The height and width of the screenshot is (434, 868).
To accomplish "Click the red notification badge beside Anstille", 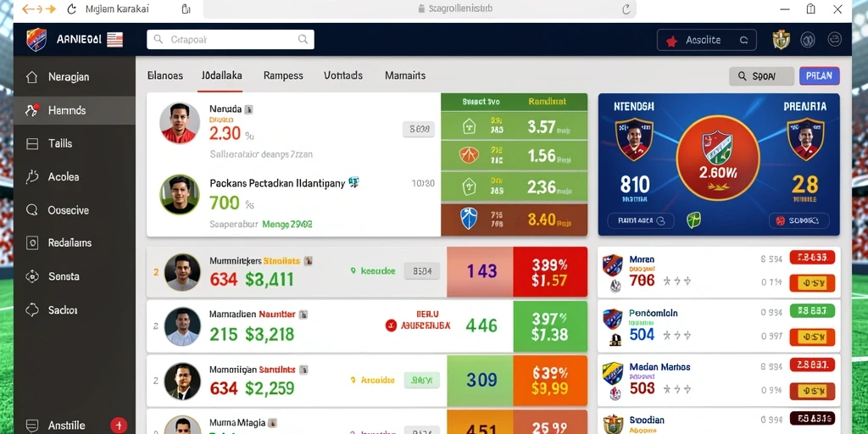I will pyautogui.click(x=119, y=426).
